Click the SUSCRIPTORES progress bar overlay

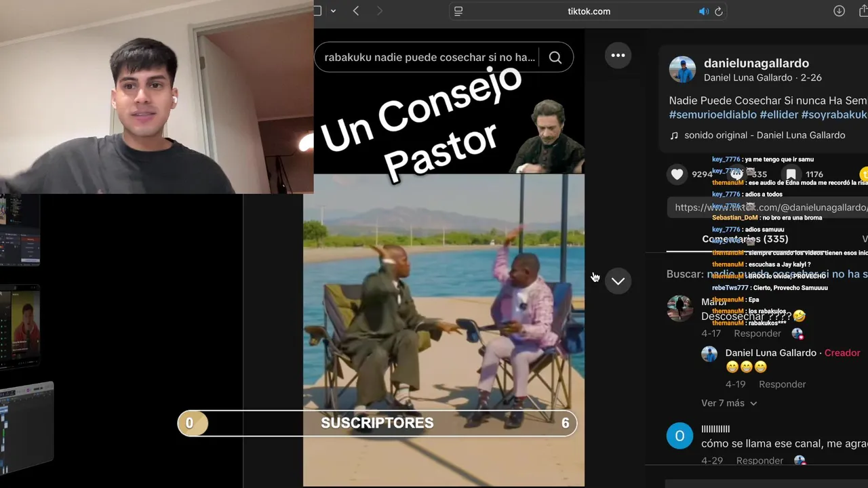pyautogui.click(x=377, y=423)
